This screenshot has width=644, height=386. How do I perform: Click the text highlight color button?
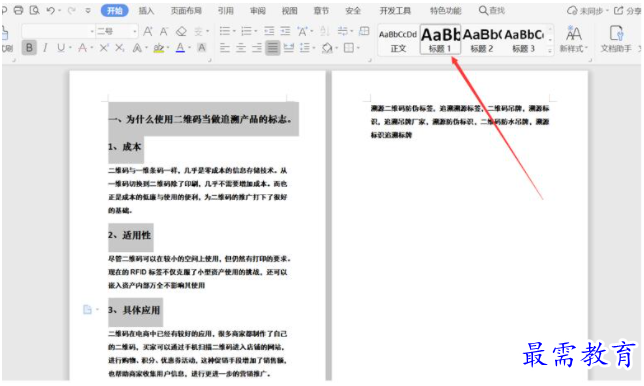click(159, 48)
